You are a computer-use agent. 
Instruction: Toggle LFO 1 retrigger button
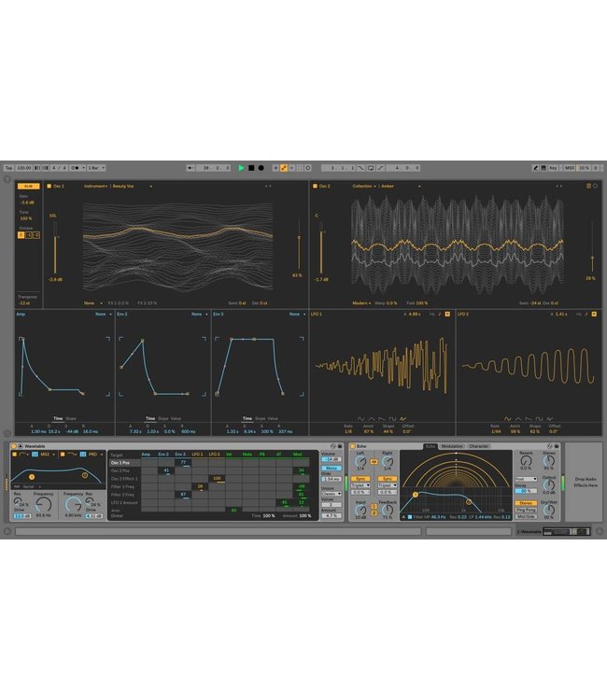point(447,315)
